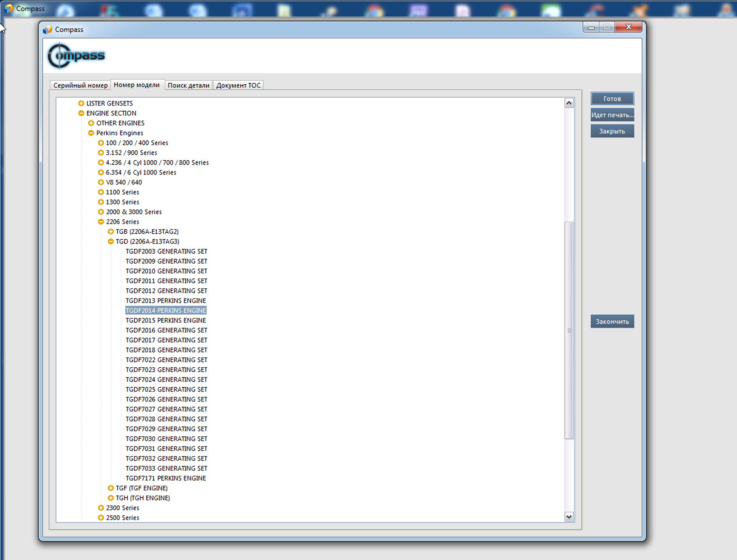The width and height of the screenshot is (737, 560).
Task: Collapse TGD (2206A-E13TAG3) node
Action: point(111,241)
